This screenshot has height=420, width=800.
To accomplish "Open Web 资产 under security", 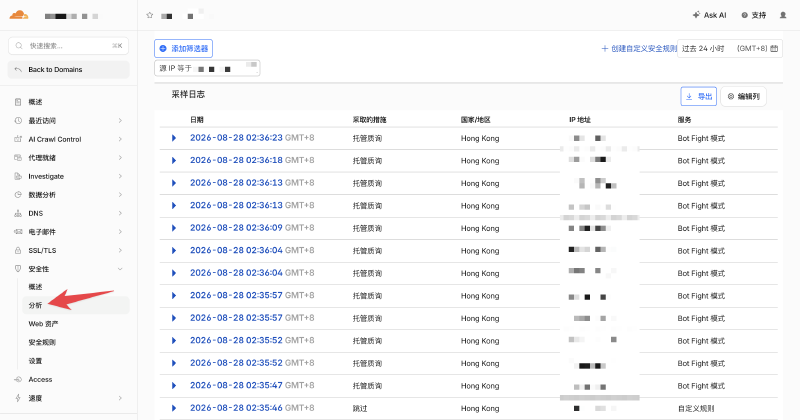I will coord(43,324).
